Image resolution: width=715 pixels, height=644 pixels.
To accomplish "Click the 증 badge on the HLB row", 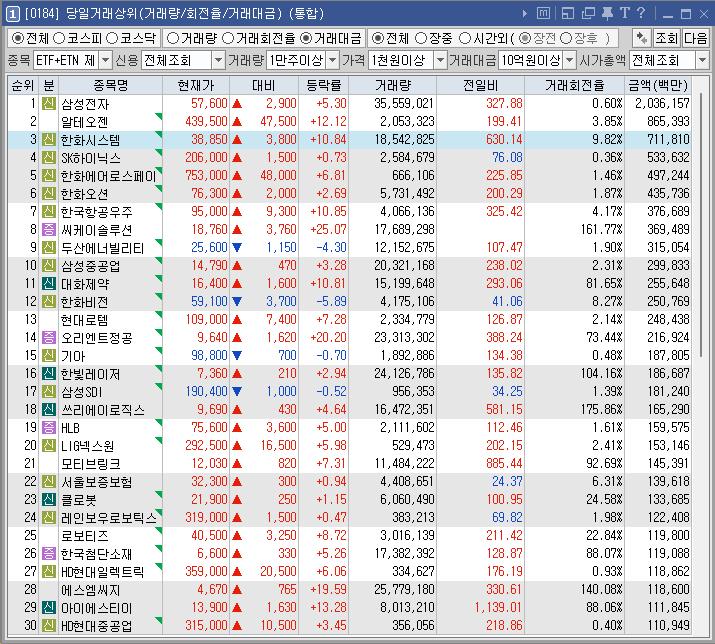I will point(49,427).
